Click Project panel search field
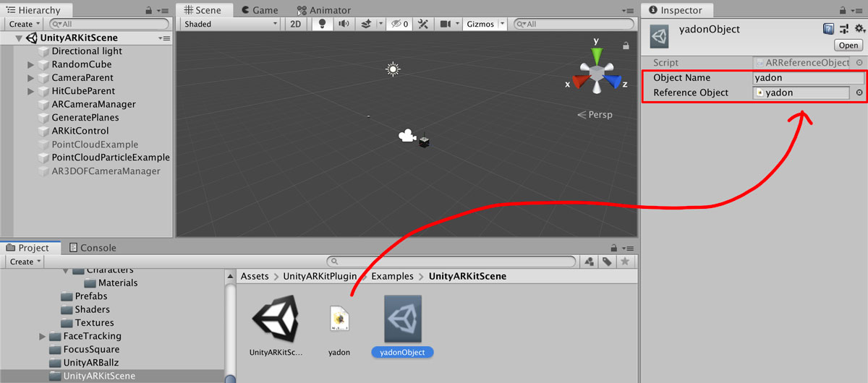 [x=453, y=262]
